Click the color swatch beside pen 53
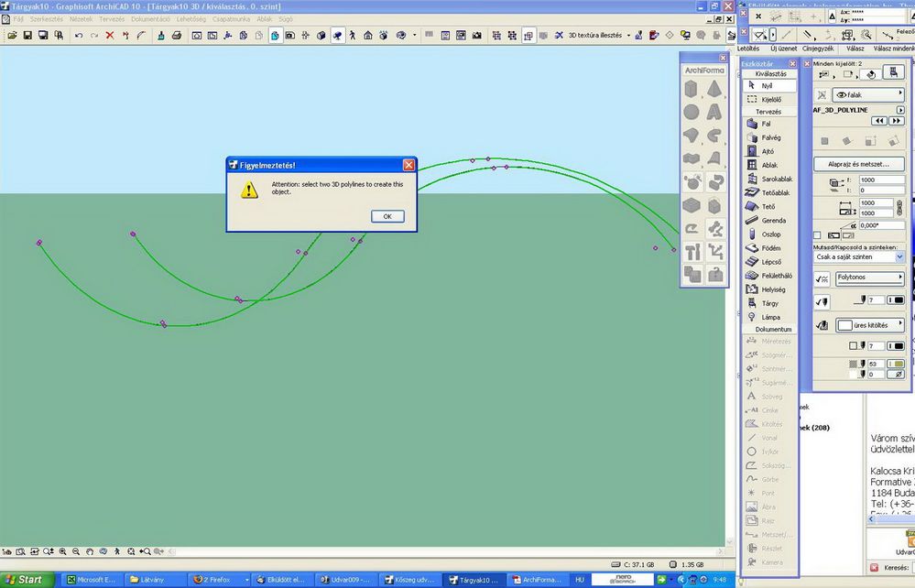Viewport: 915px width, 588px height. pyautogui.click(x=896, y=364)
